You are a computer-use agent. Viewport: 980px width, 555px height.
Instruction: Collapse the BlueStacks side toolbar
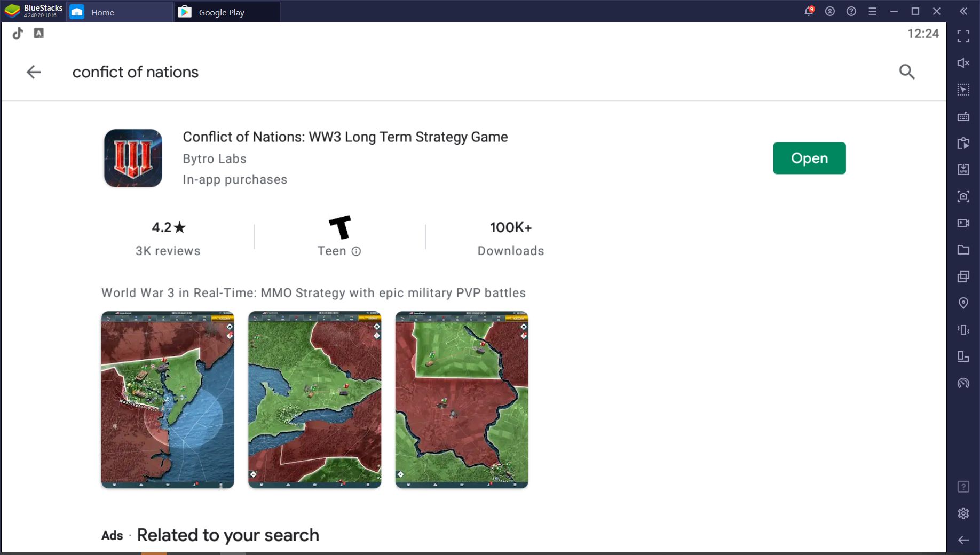tap(963, 11)
